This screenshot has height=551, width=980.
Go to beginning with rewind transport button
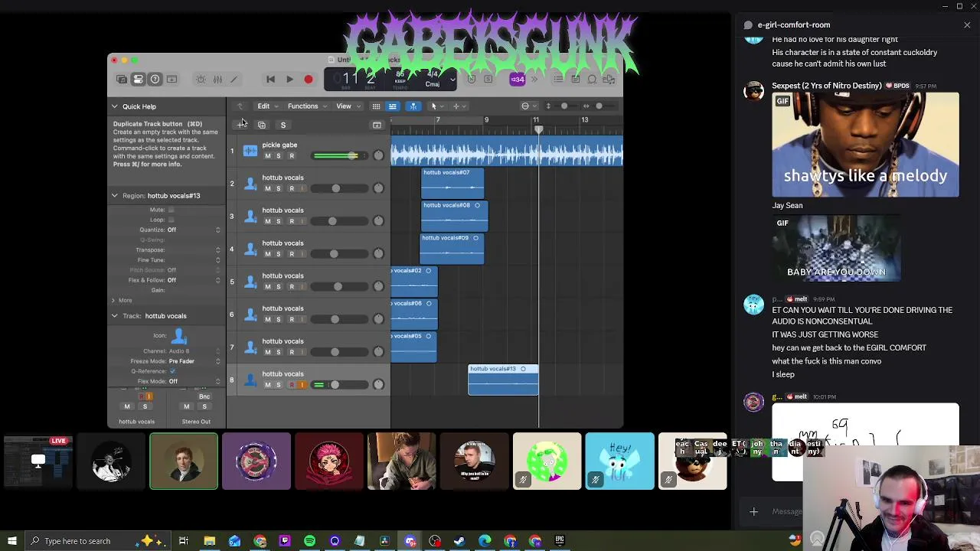[x=270, y=79]
